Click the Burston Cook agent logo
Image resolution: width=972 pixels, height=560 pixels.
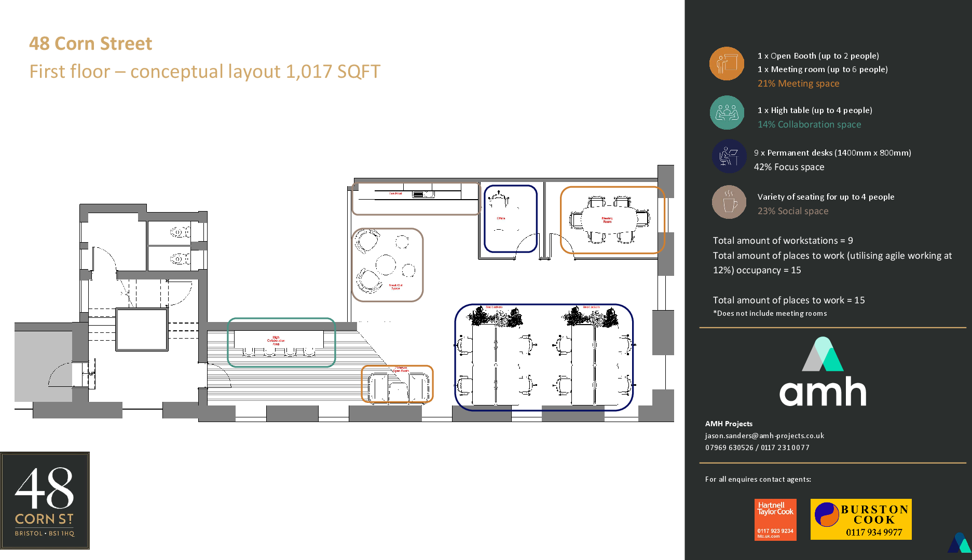pyautogui.click(x=861, y=519)
